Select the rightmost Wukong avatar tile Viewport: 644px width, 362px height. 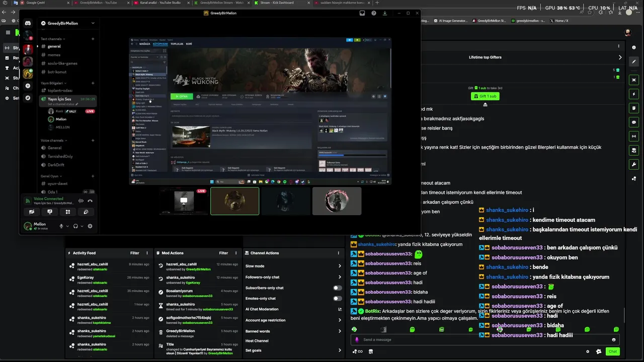coord(337,201)
